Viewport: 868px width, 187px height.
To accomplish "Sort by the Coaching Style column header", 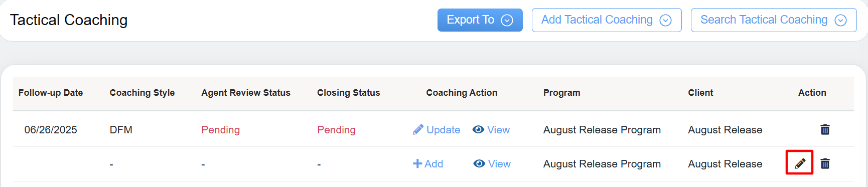I will pyautogui.click(x=142, y=93).
